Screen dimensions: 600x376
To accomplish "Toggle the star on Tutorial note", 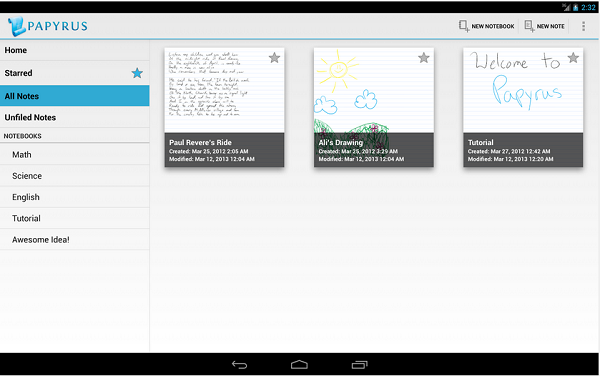I will [573, 58].
